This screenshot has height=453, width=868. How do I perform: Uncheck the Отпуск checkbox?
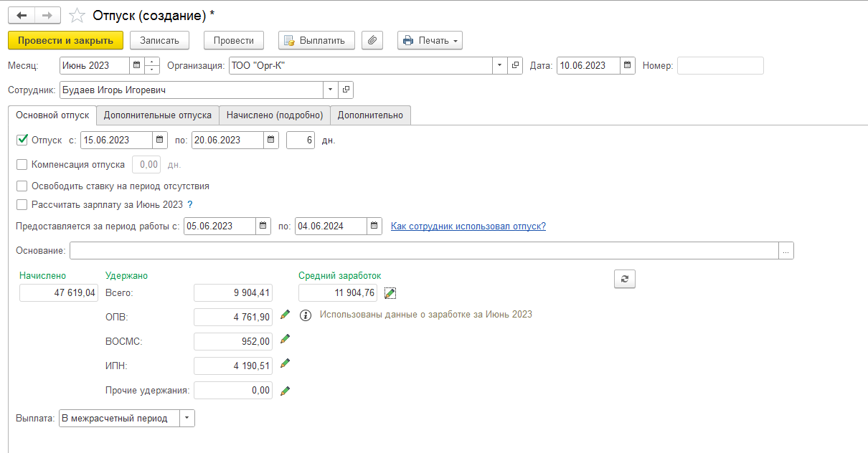(x=22, y=140)
